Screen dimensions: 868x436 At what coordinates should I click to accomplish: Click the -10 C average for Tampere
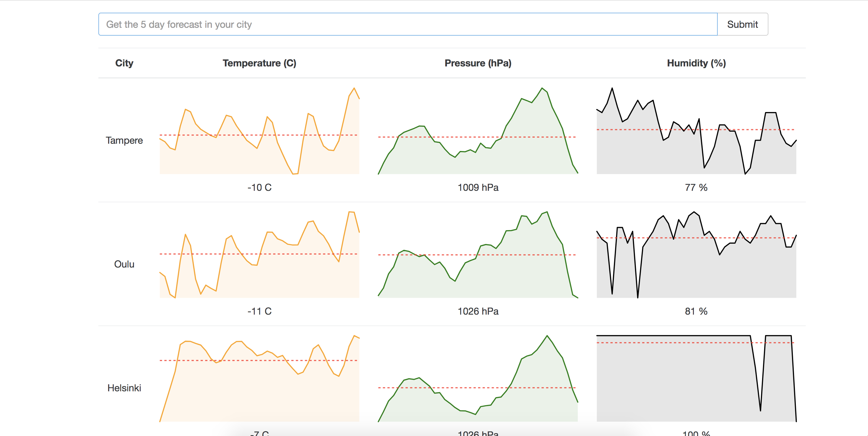click(259, 188)
